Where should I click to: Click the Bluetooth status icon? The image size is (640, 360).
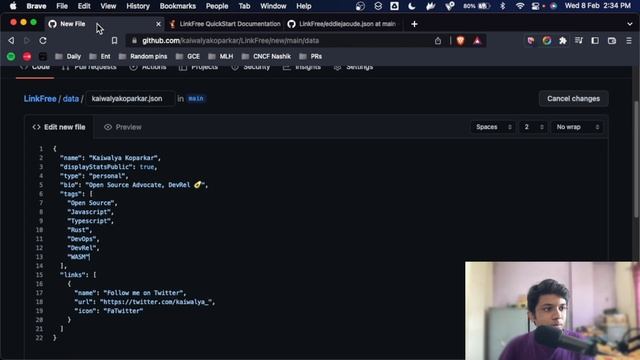(x=503, y=6)
